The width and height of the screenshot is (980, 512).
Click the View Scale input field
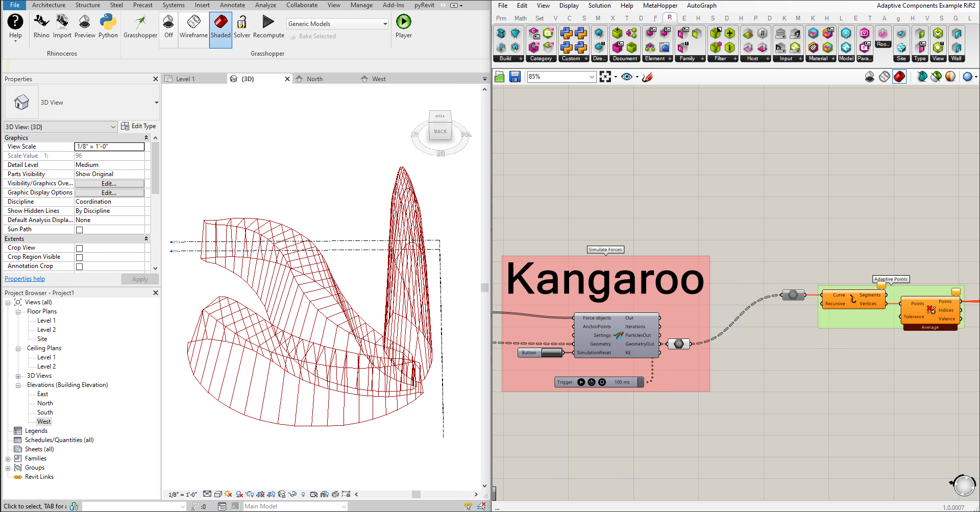(109, 147)
